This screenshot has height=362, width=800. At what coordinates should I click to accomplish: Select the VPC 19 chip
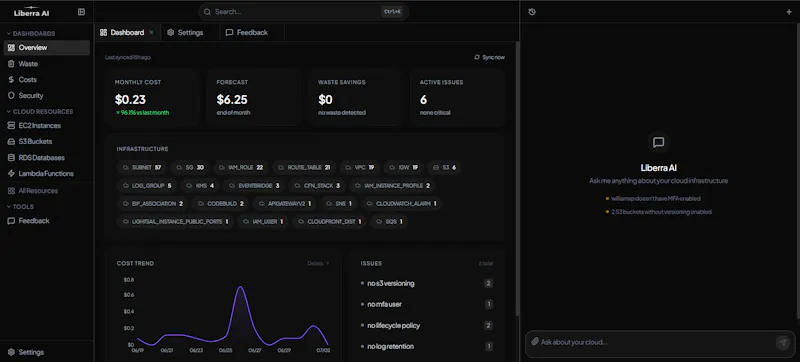(360, 167)
